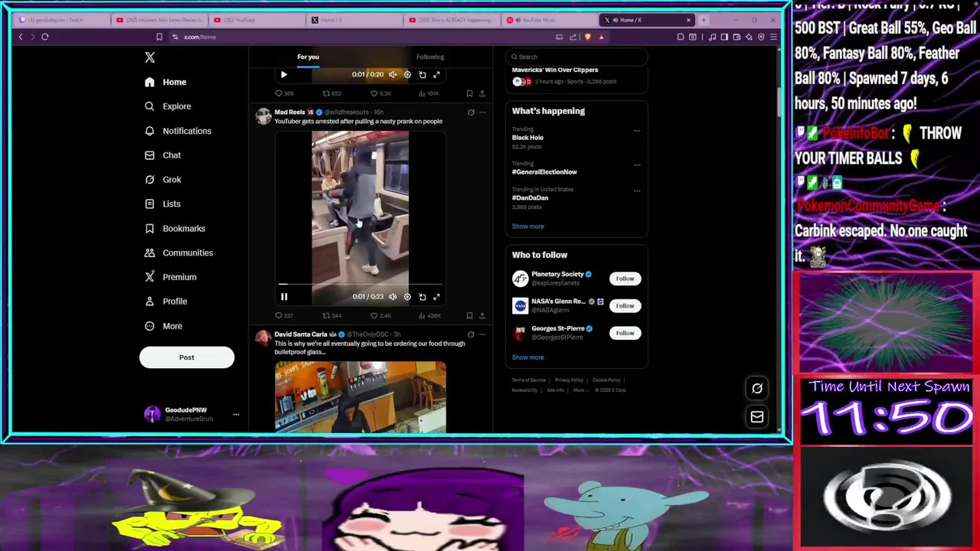This screenshot has width=980, height=551.
Task: Open the Terms of Service link
Action: click(528, 380)
